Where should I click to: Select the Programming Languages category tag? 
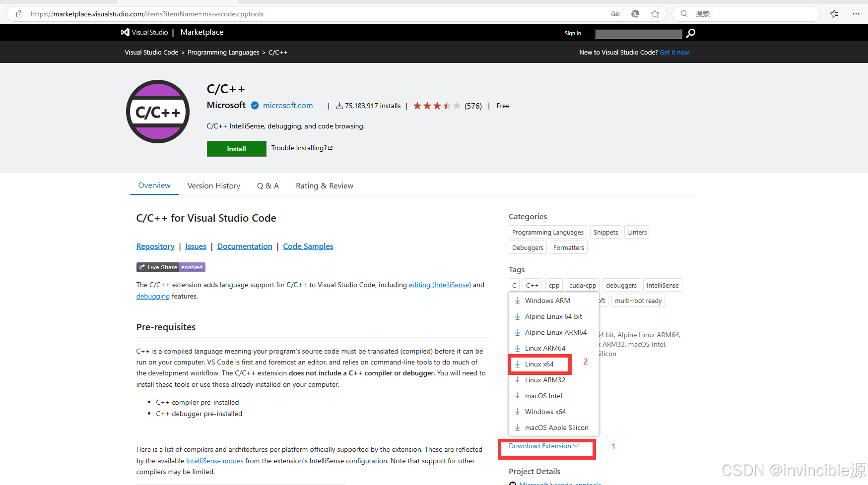(548, 232)
